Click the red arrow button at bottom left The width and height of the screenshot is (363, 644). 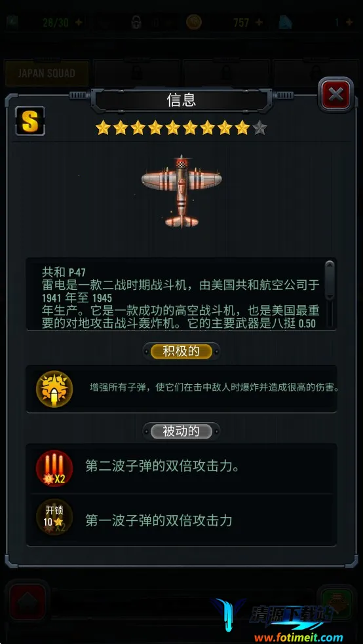27,603
